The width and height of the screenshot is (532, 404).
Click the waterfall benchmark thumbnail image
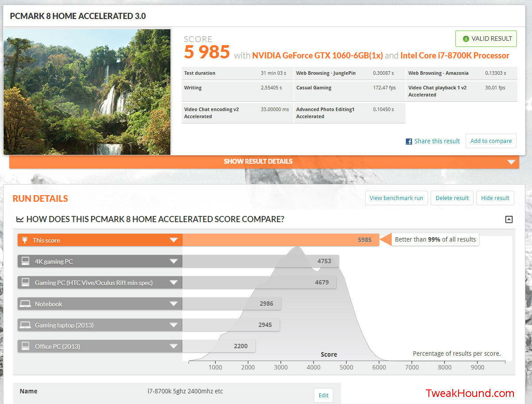point(87,92)
